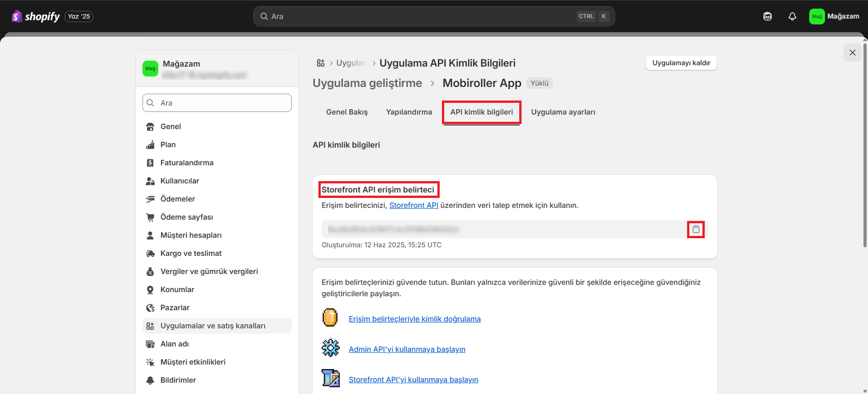
Task: Select Vergiler ve gümrük vergileri
Action: point(217,272)
